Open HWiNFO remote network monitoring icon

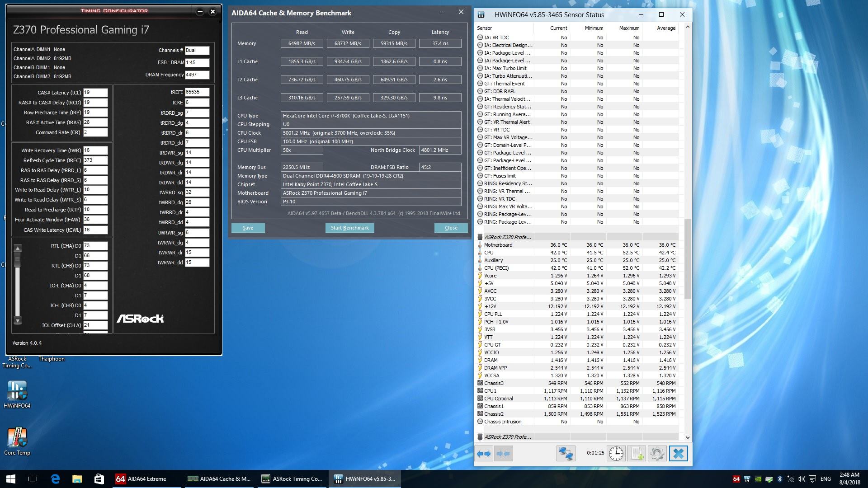(566, 453)
